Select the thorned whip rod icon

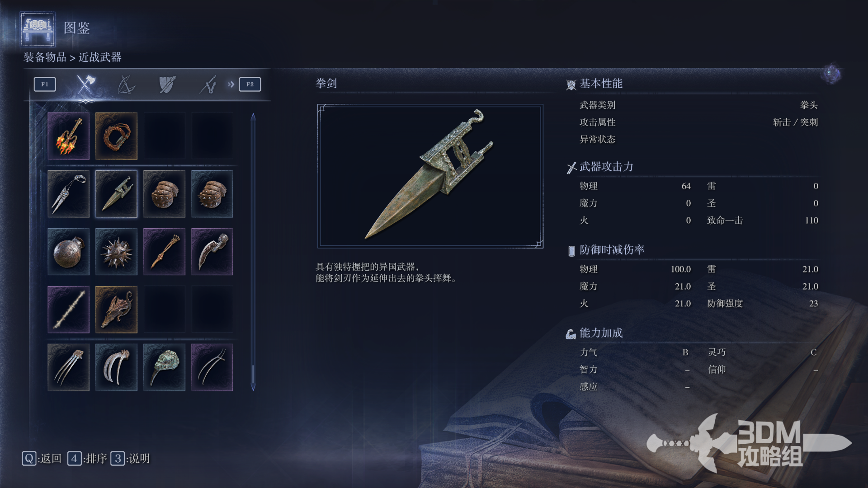click(68, 310)
